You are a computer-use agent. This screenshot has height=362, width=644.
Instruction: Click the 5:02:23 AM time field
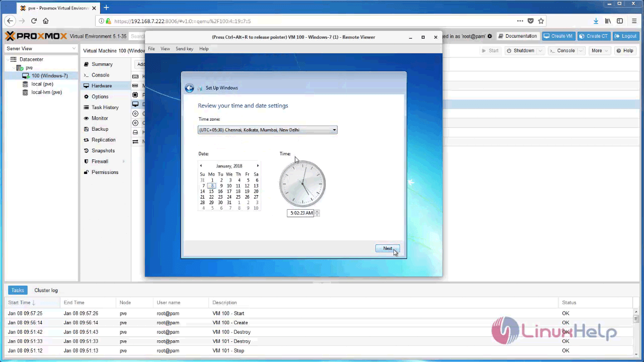point(301,213)
